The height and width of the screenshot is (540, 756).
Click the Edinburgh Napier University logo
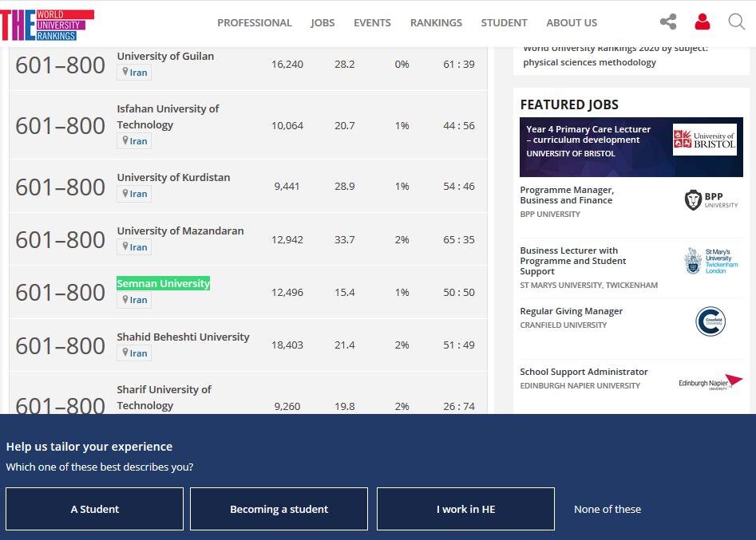point(710,382)
